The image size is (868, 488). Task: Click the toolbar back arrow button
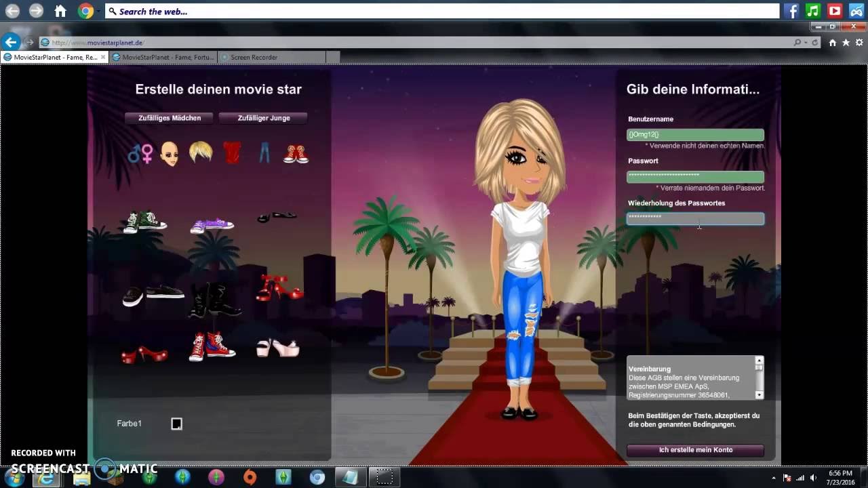coord(12,11)
